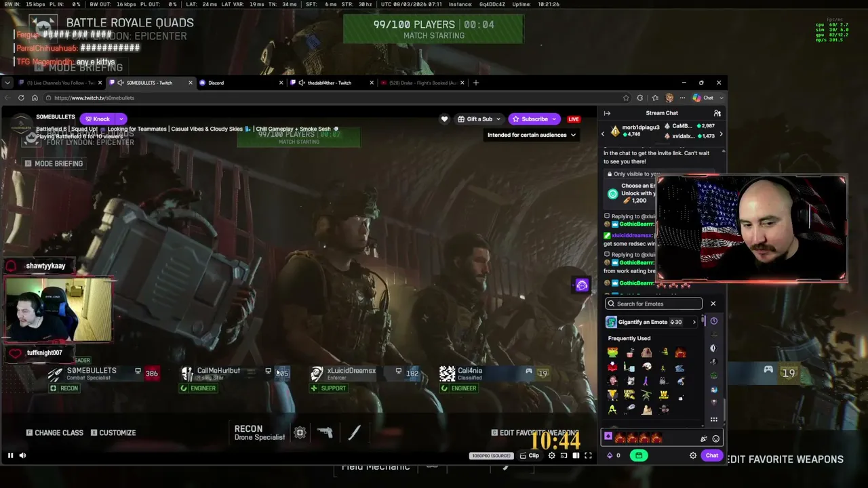
Task: Enter fullscreen on the Twitch player
Action: click(x=588, y=455)
